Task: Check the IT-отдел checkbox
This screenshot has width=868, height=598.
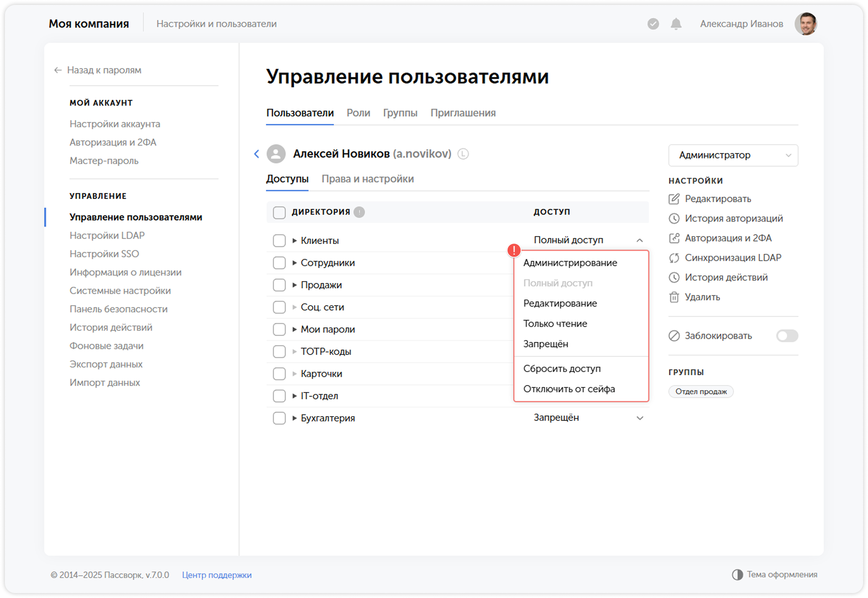Action: [x=279, y=396]
